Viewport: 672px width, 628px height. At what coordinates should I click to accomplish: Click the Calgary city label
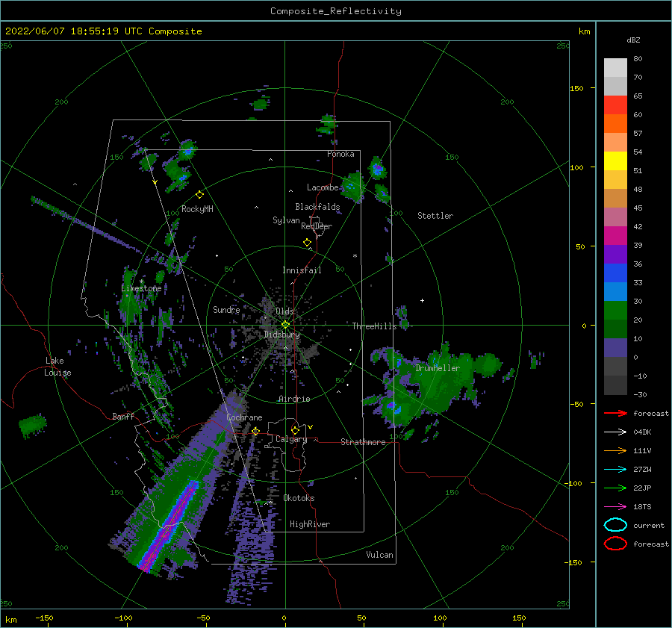(x=291, y=439)
